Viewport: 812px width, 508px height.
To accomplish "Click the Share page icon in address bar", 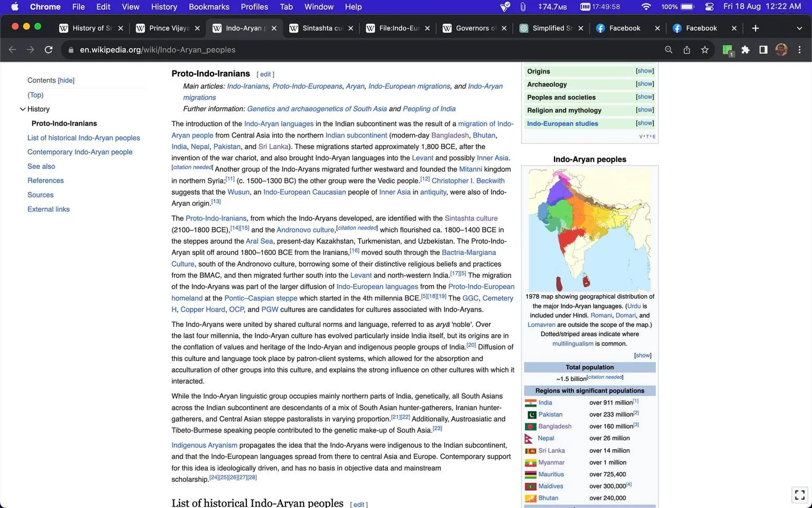I will pyautogui.click(x=687, y=50).
